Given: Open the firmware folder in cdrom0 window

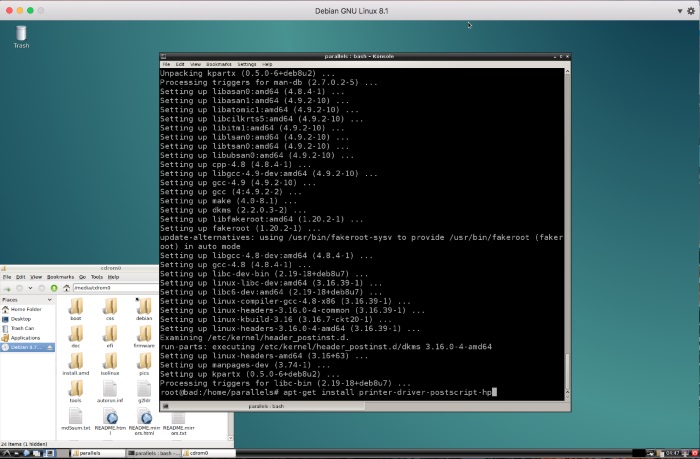Looking at the screenshot, I should (144, 337).
